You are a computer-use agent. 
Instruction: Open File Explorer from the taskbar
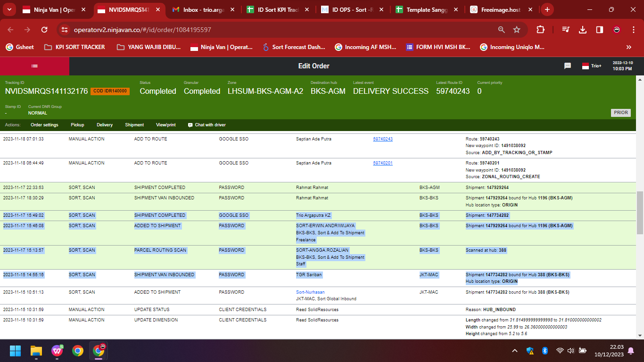pyautogui.click(x=36, y=351)
